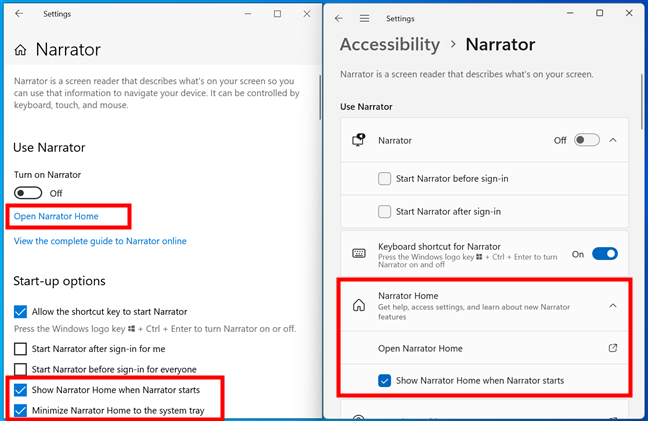Disable Keyboard shortcut for Narrator toggle

(605, 254)
